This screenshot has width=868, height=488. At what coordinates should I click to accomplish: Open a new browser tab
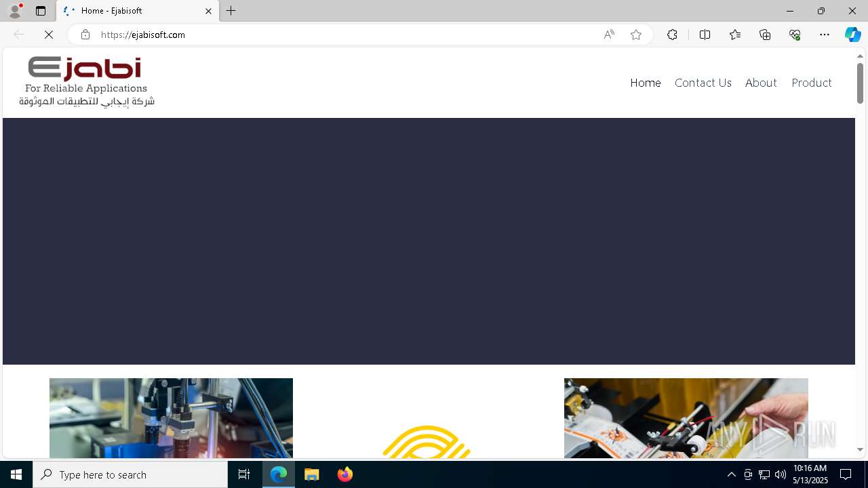[231, 11]
